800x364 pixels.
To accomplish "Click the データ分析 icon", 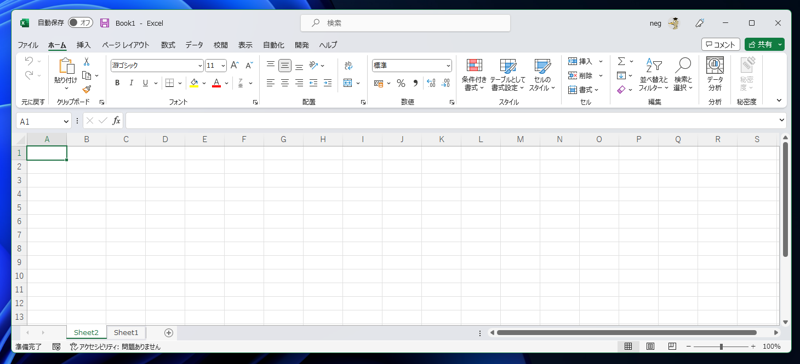I will (715, 75).
